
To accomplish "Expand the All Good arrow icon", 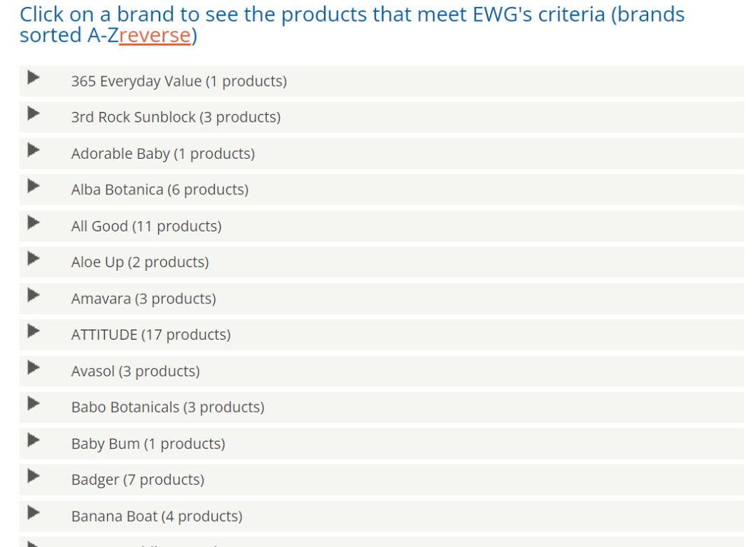I will click(x=34, y=222).
